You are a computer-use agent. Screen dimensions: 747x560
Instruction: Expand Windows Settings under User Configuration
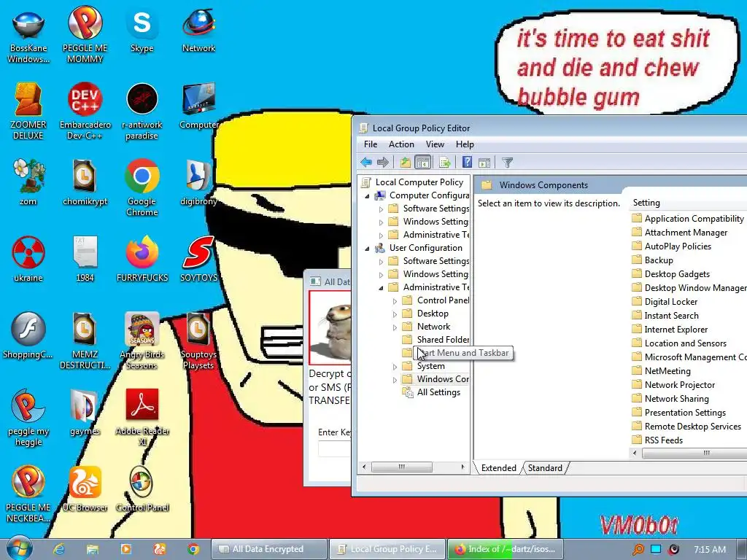coord(381,275)
